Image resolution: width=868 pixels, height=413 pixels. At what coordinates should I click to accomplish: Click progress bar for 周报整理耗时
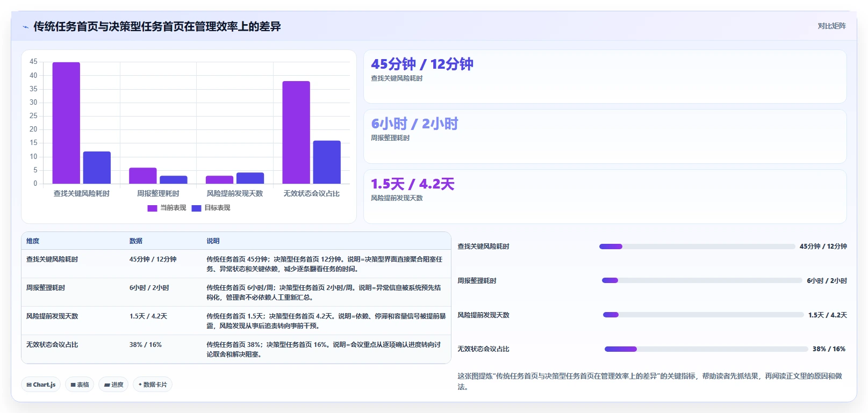coord(702,280)
